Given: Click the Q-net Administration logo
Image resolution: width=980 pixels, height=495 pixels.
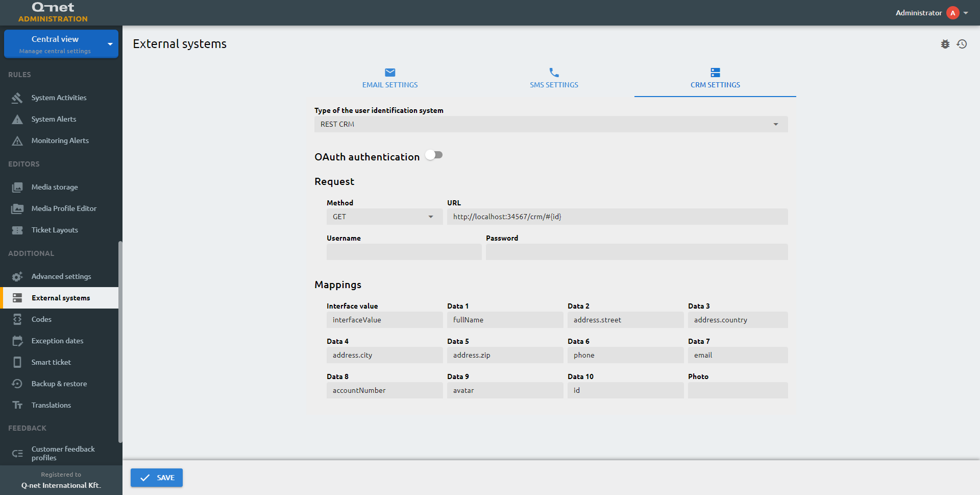Looking at the screenshot, I should (53, 12).
